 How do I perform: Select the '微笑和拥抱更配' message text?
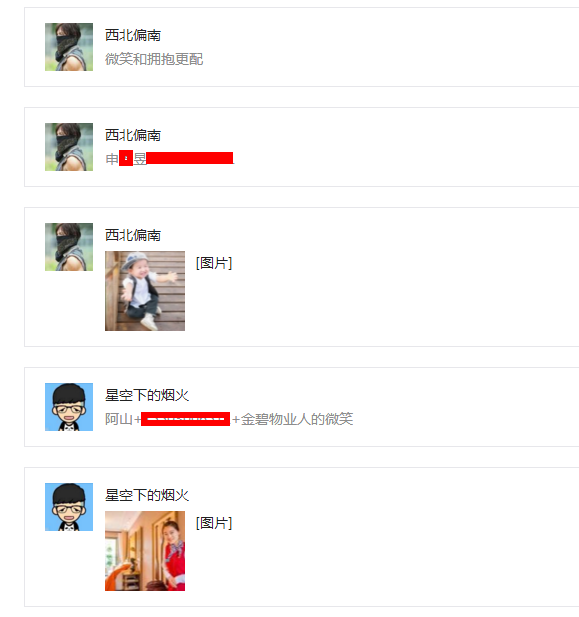(154, 59)
